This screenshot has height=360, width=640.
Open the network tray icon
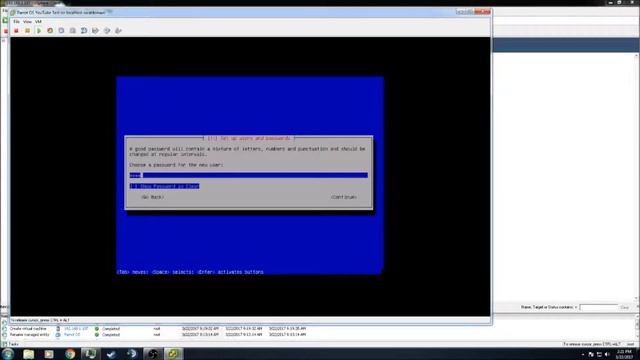(x=599, y=354)
